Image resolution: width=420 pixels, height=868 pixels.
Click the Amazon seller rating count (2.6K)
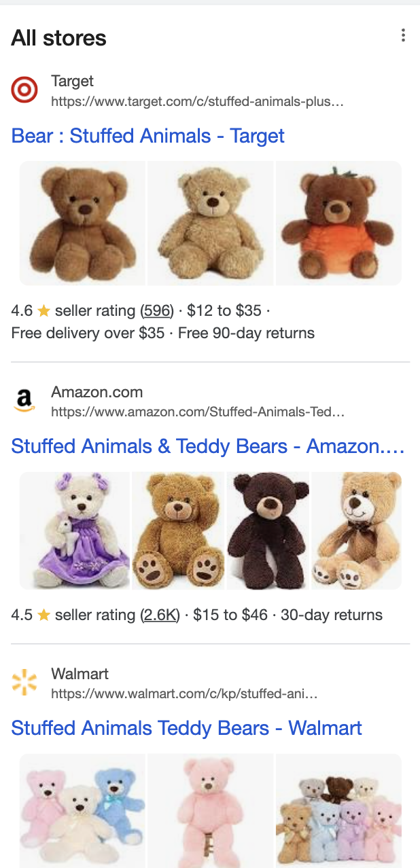(160, 615)
